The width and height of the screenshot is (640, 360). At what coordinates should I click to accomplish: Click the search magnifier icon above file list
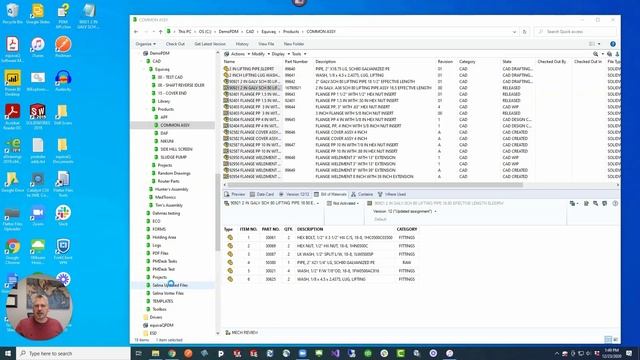(x=596, y=54)
